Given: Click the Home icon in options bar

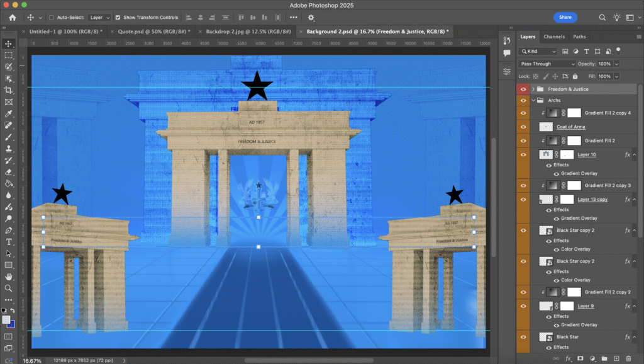Looking at the screenshot, I should tap(13, 18).
